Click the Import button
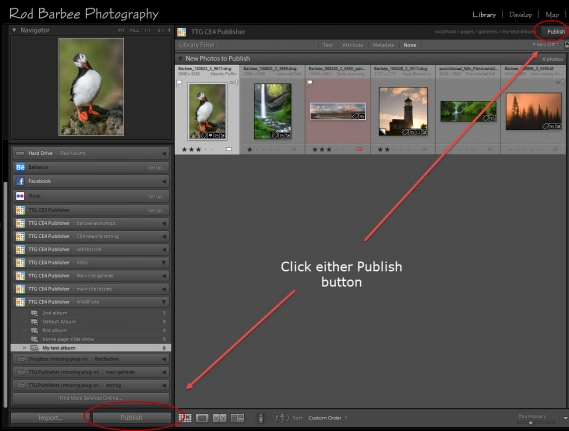Viewport: 569px width, 431px height. click(50, 418)
